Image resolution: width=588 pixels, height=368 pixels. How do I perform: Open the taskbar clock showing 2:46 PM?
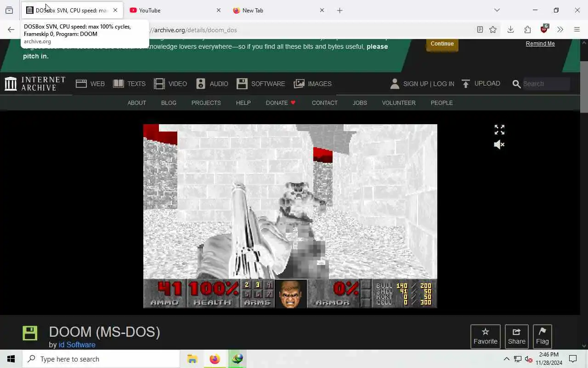point(548,359)
